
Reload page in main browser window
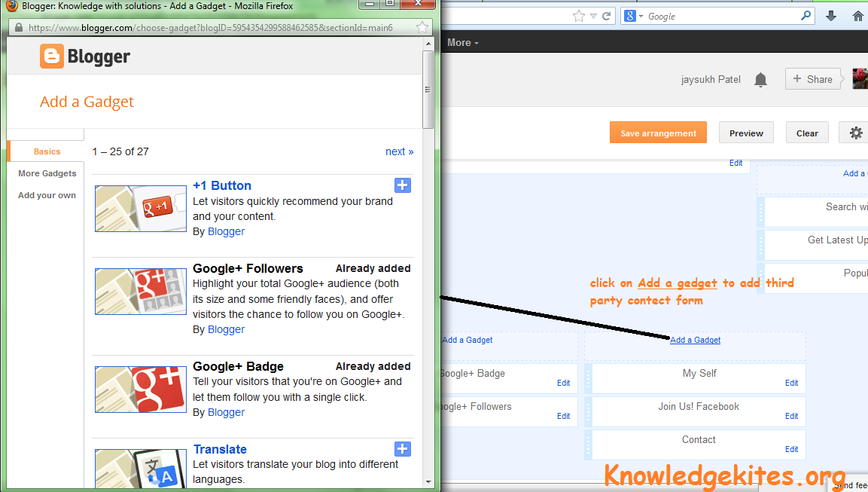click(x=606, y=16)
